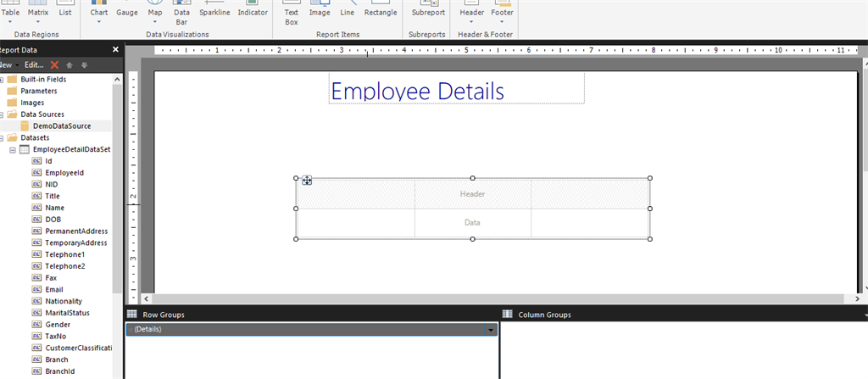
Task: Insert a Rectangle report item
Action: click(381, 9)
